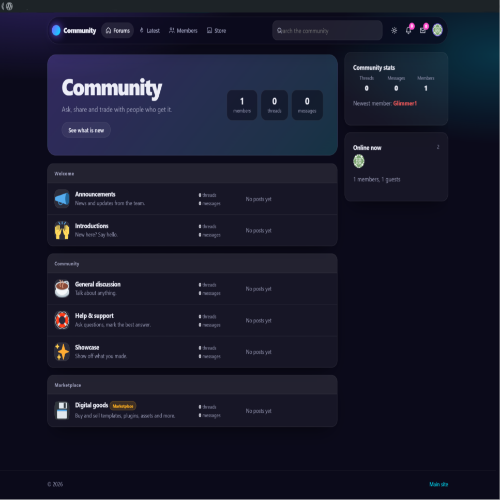Open the Showcase forum
Image resolution: width=500 pixels, height=500 pixels.
point(87,347)
